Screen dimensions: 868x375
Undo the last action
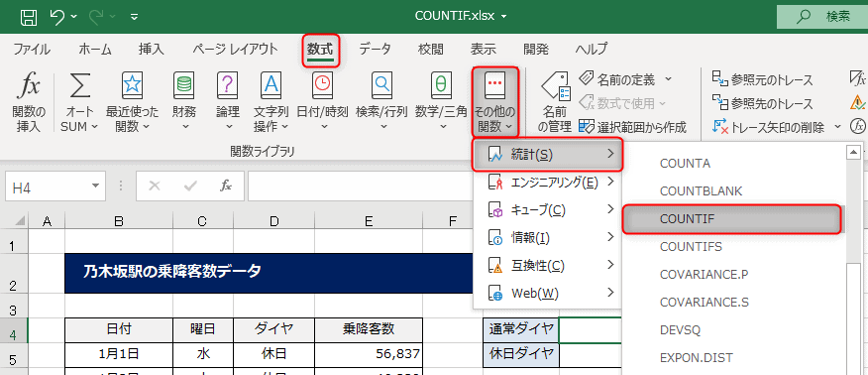coord(57,16)
